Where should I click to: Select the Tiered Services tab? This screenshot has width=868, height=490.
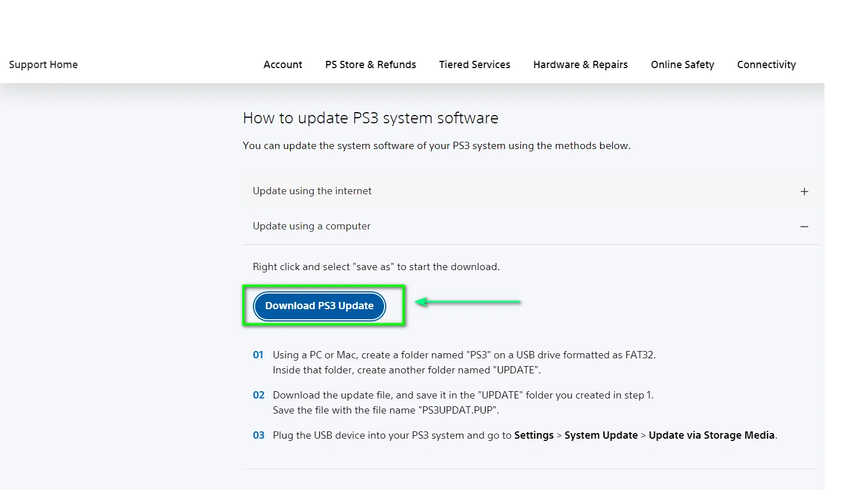(474, 64)
